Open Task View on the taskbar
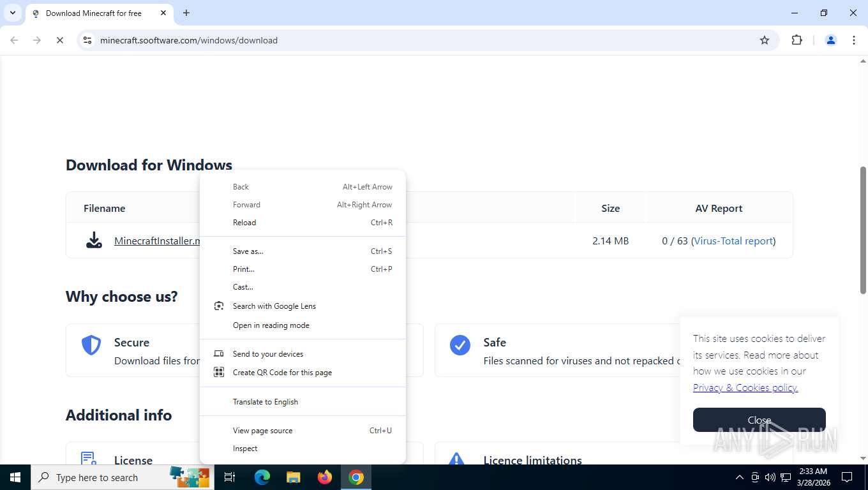Image resolution: width=868 pixels, height=490 pixels. 230,477
